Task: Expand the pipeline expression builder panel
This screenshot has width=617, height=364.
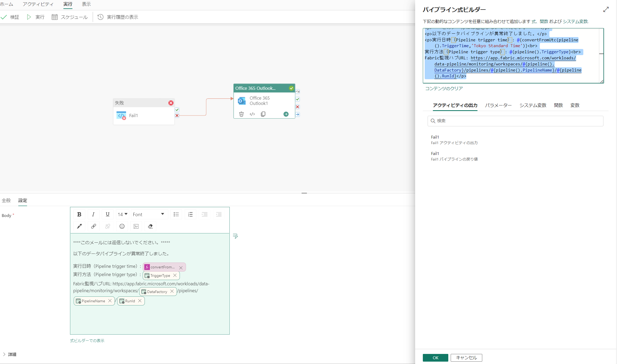Action: click(606, 10)
